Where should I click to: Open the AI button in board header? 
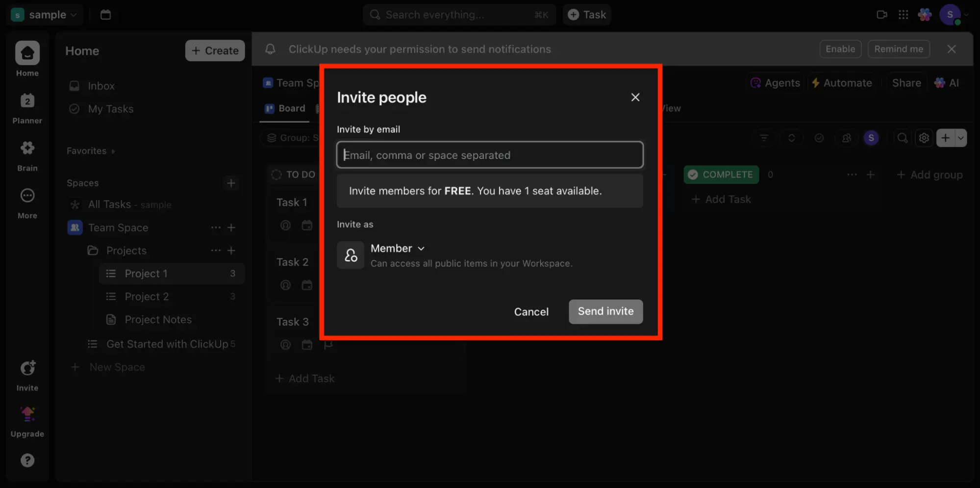click(x=947, y=83)
